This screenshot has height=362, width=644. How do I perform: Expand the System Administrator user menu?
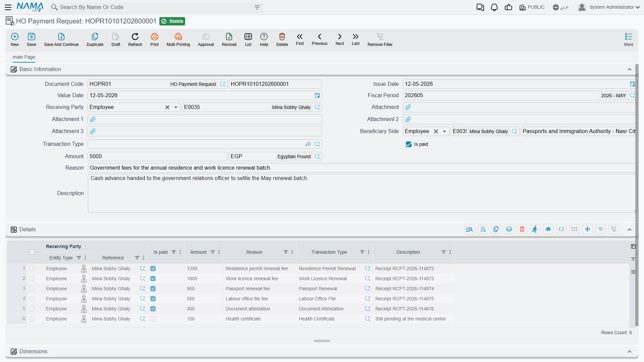608,7
